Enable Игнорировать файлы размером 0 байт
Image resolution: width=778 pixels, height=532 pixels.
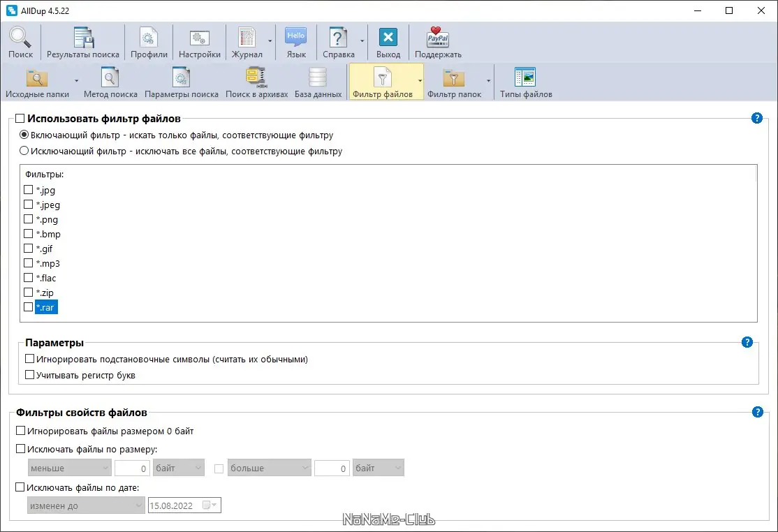pos(20,431)
